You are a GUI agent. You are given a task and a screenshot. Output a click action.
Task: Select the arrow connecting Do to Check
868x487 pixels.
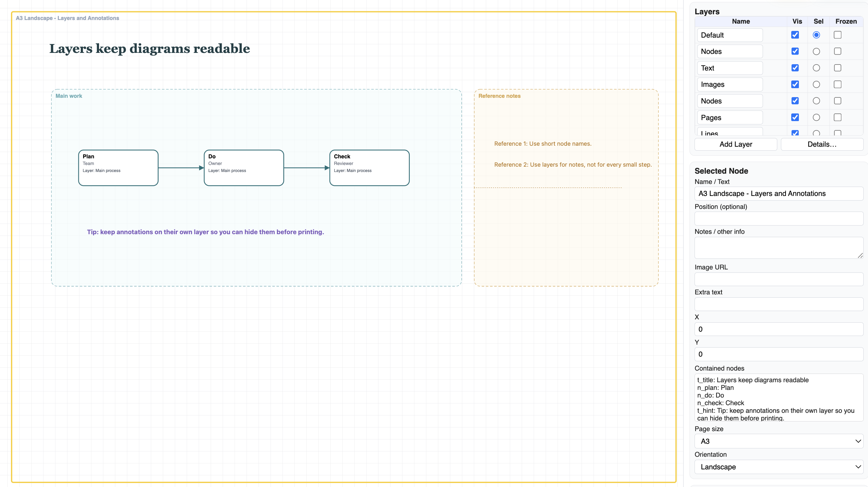coord(307,168)
